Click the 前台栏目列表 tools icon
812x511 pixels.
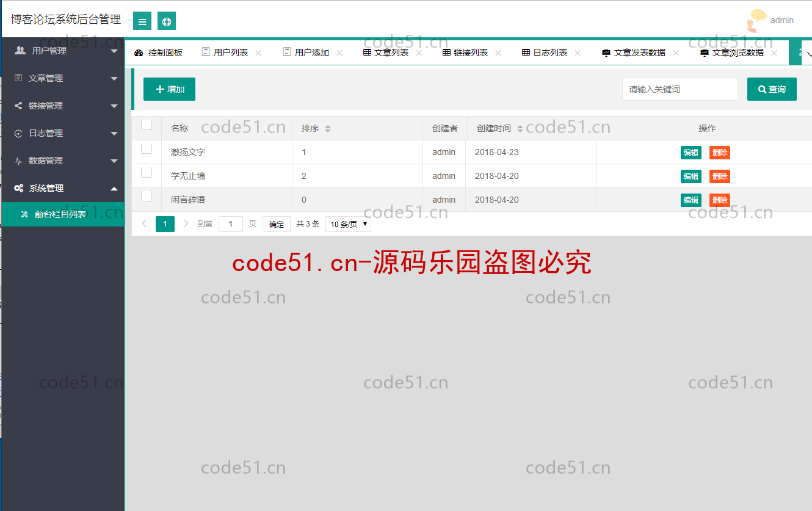coord(24,214)
